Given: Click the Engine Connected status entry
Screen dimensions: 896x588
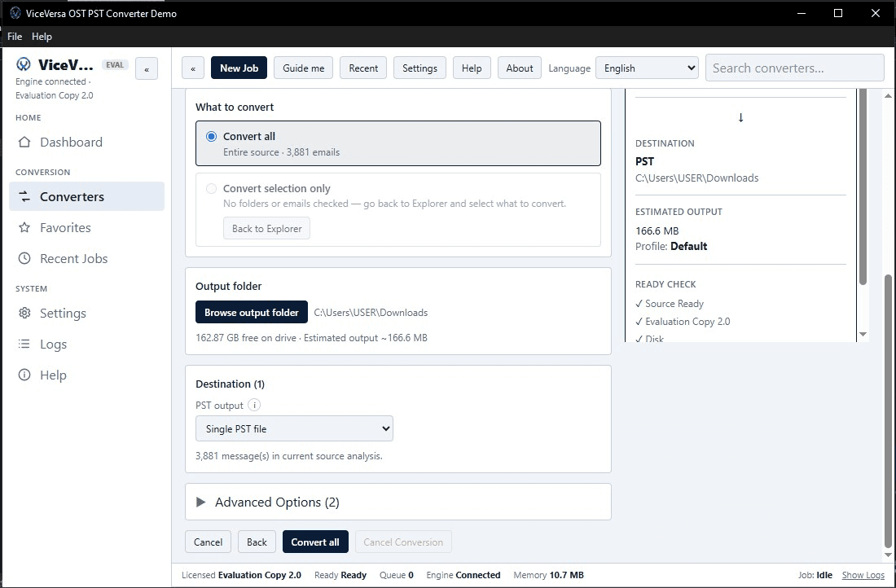Looking at the screenshot, I should pos(463,575).
